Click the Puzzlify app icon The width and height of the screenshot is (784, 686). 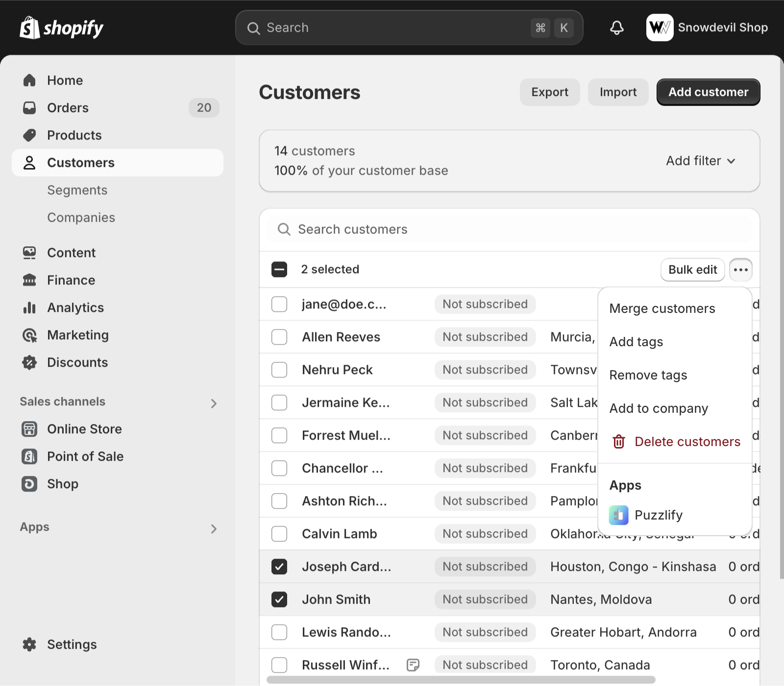pyautogui.click(x=618, y=515)
